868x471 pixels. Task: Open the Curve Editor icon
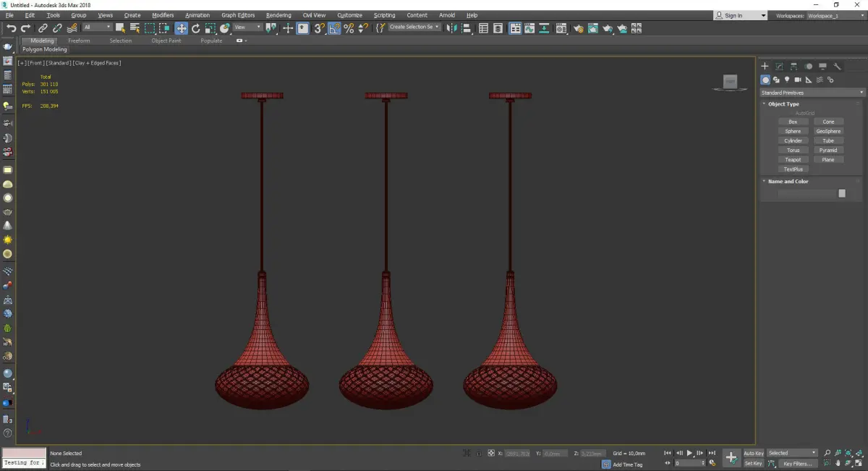529,28
